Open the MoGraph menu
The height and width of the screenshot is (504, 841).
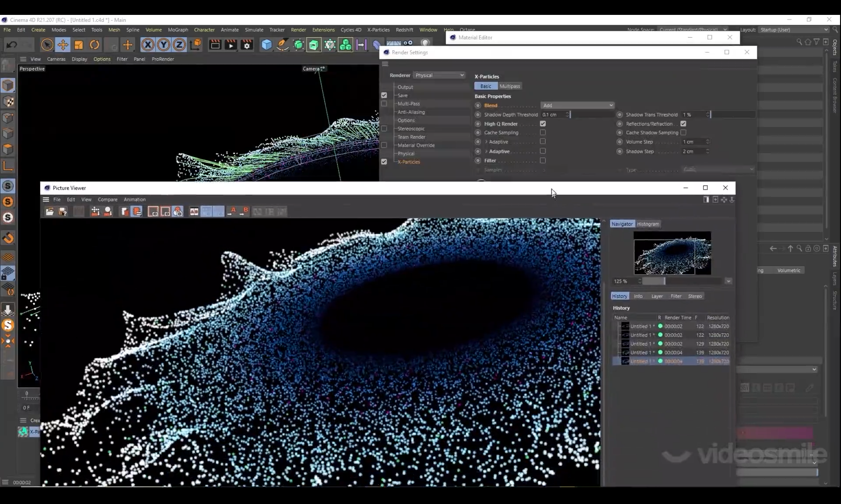coord(178,30)
